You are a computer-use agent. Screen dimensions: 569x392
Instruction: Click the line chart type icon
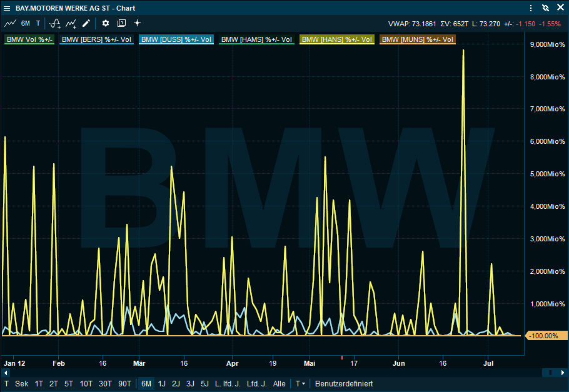[x=10, y=23]
